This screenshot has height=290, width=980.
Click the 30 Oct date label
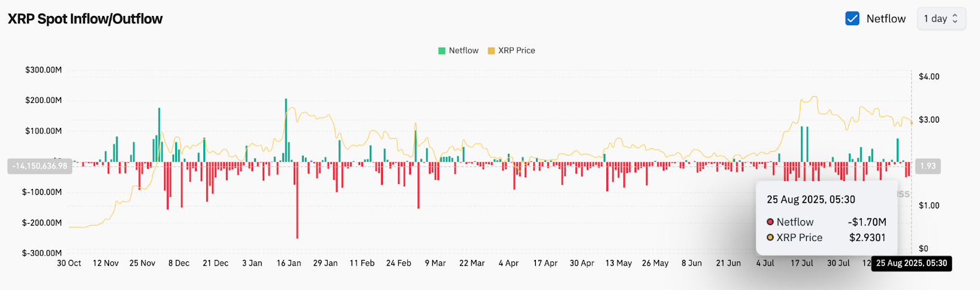point(69,263)
